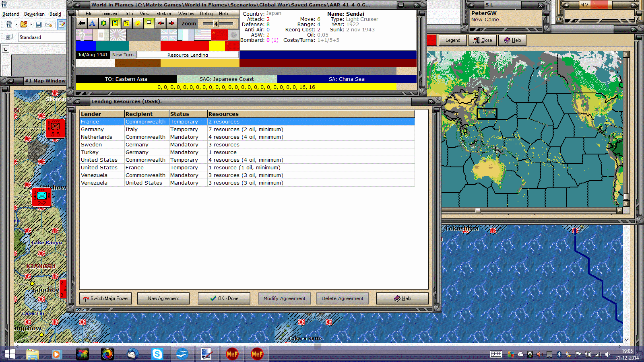Click the global map horizontal scrollbar thumb
This screenshot has width=644, height=362.
[x=478, y=210]
